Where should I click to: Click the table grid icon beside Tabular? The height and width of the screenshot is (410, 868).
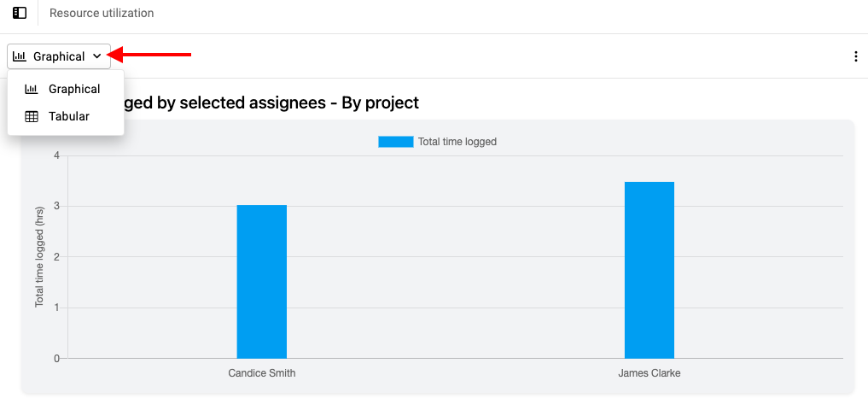point(32,117)
